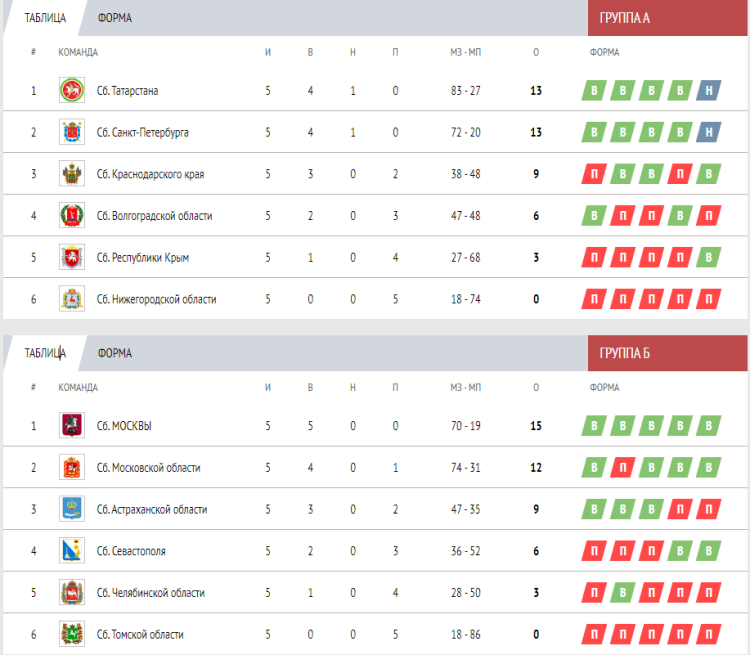Click the Moscow team crest icon

(x=72, y=426)
